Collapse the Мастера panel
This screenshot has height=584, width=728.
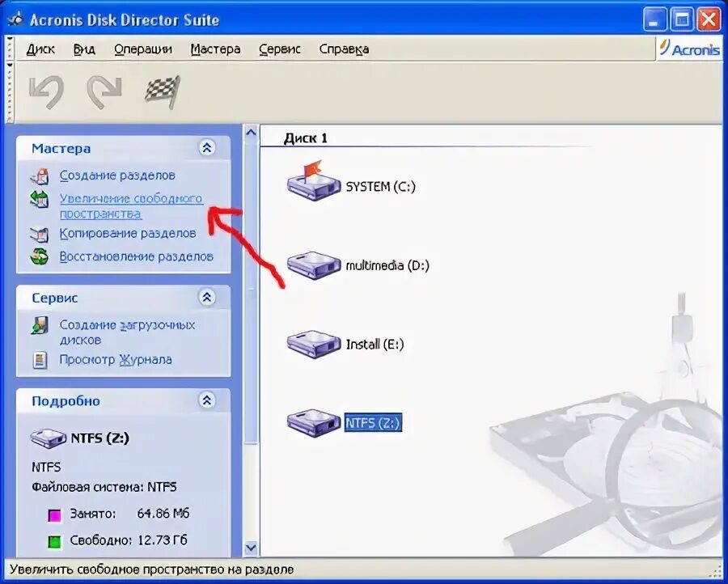tap(206, 148)
